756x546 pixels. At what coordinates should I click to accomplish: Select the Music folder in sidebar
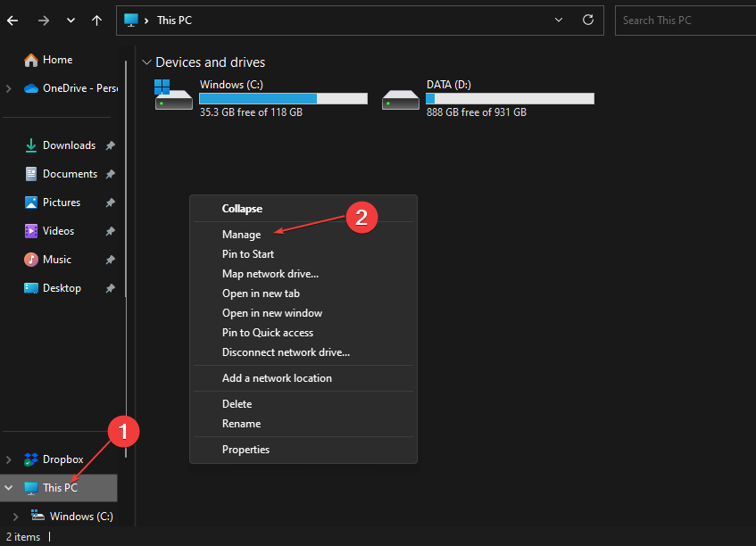click(57, 260)
